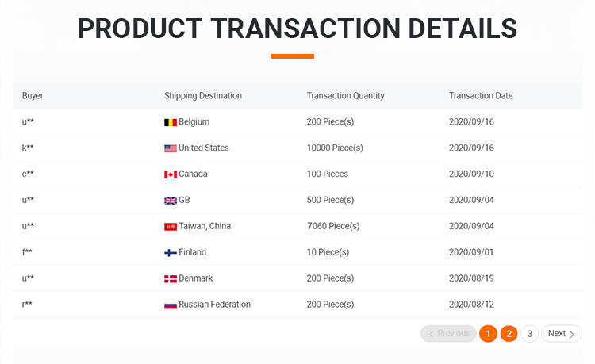Image resolution: width=595 pixels, height=364 pixels.
Task: Click the Russian Federation flag icon
Action: [x=170, y=305]
